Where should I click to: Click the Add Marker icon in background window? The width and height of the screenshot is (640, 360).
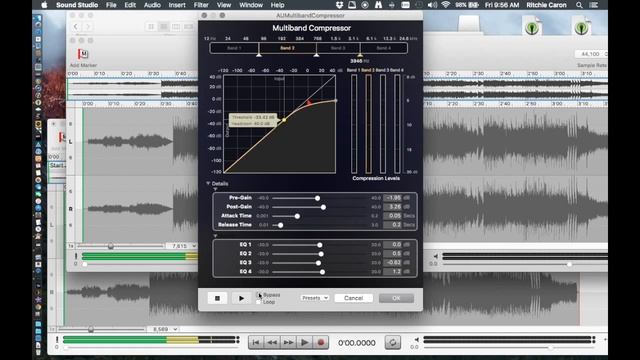[x=83, y=54]
